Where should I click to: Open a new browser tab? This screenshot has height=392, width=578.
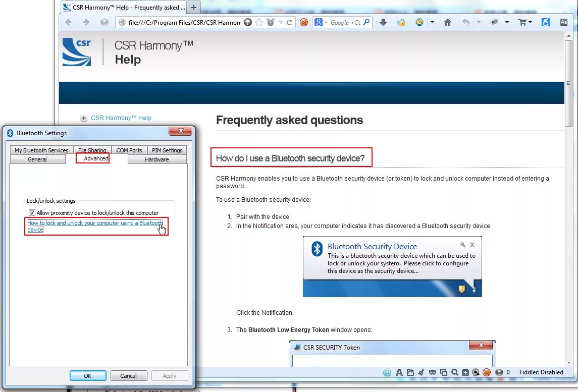coord(193,8)
